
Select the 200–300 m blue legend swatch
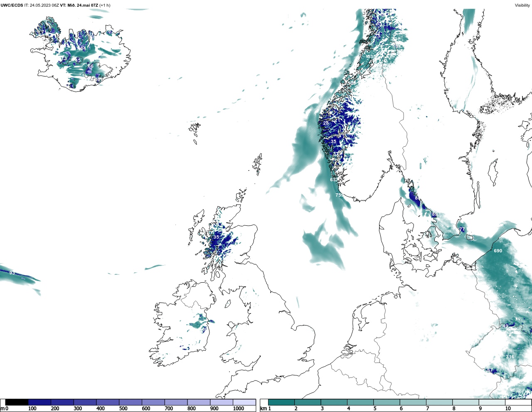pos(62,402)
